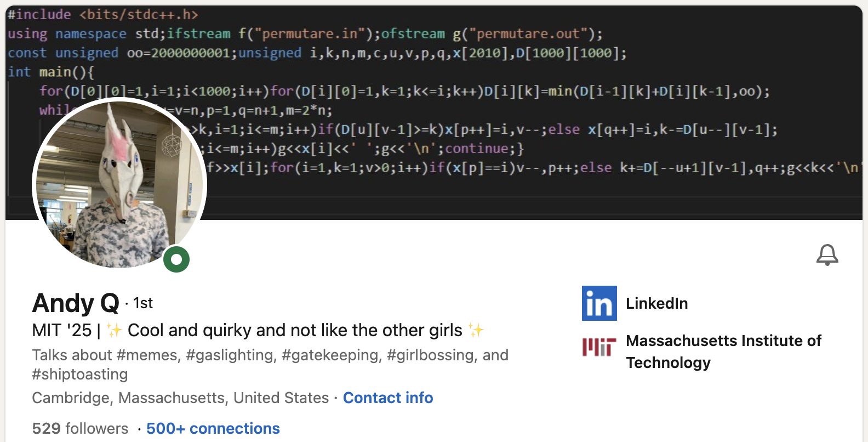Click the Cambridge, Massachusetts location text
This screenshot has width=868, height=442.
click(x=180, y=398)
